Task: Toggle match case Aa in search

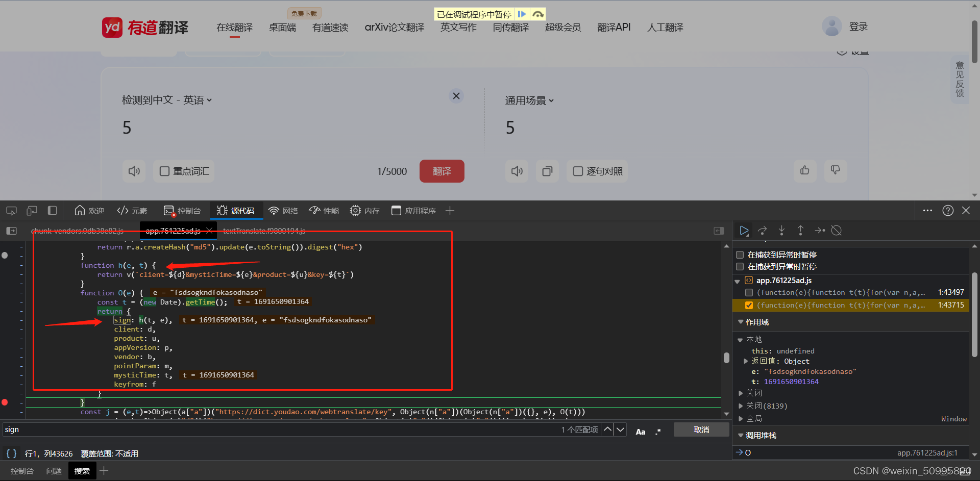Action: click(x=641, y=432)
